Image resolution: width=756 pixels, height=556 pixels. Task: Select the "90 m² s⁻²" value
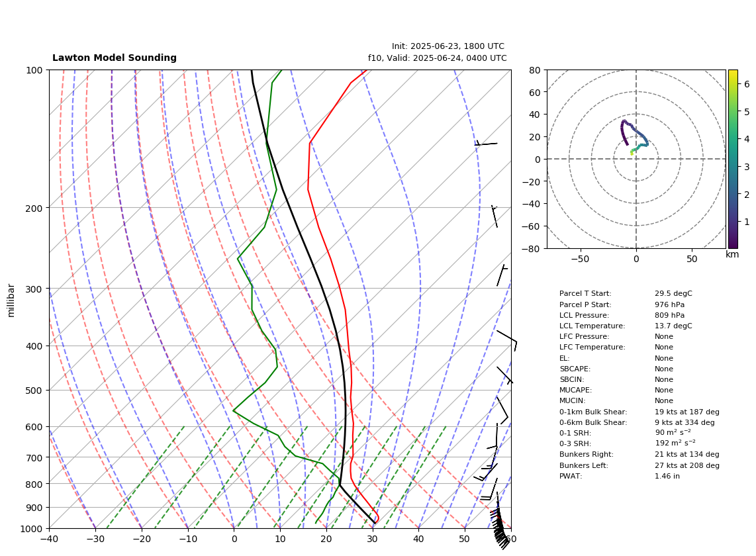click(673, 432)
